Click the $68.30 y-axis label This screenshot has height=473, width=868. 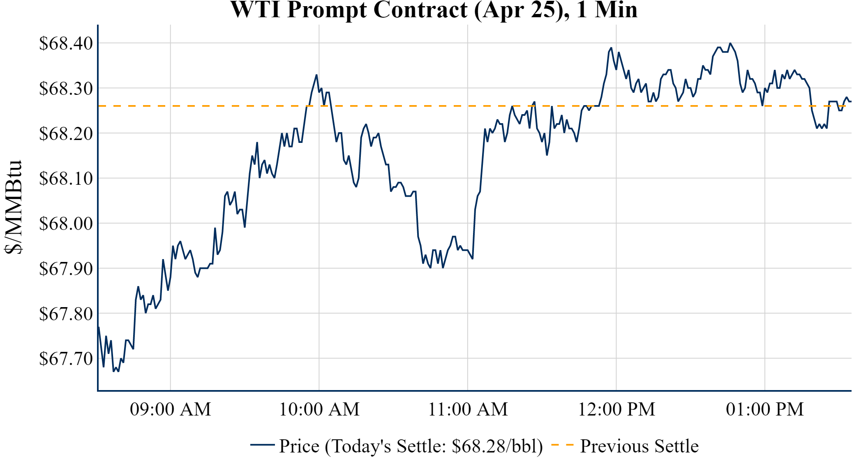[66, 88]
